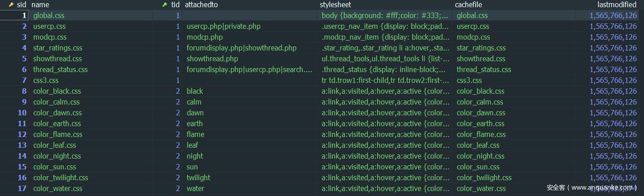Click the primary key icon beside sid
This screenshot has width=644, height=196.
11,5
